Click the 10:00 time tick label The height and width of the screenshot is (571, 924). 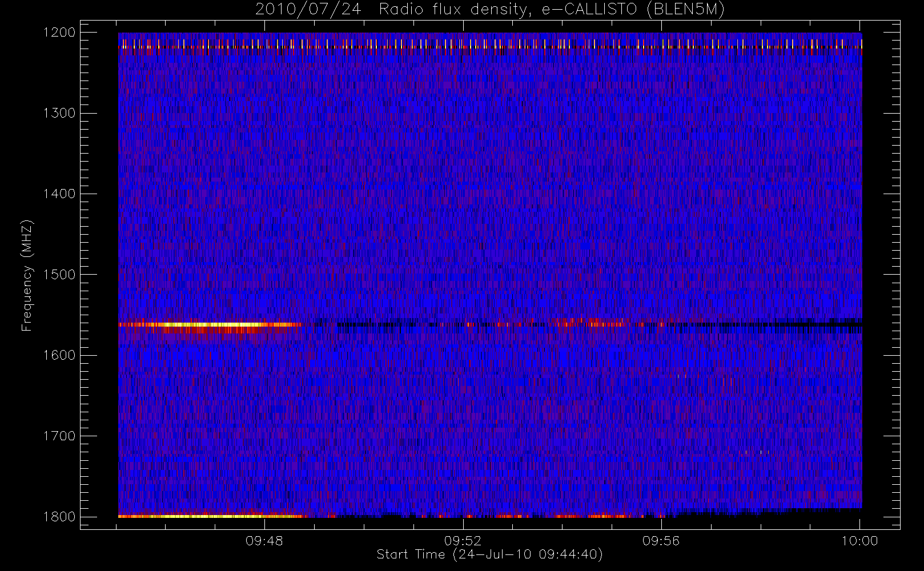point(859,541)
